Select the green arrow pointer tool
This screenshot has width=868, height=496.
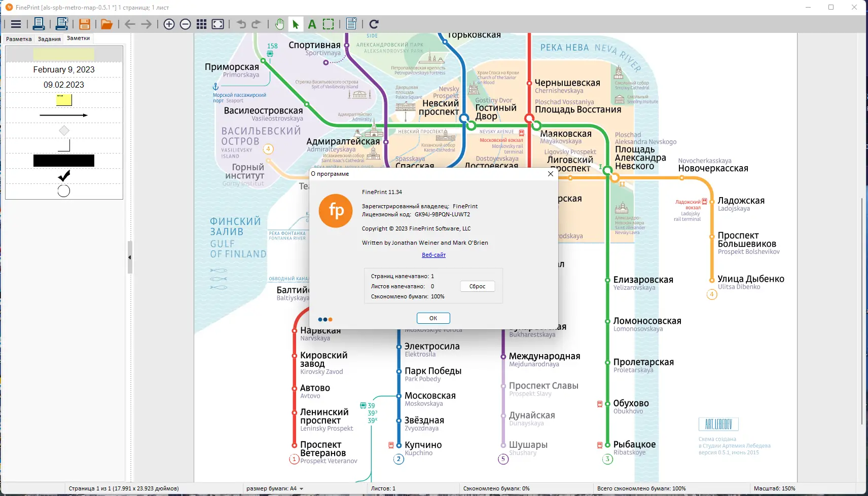296,24
